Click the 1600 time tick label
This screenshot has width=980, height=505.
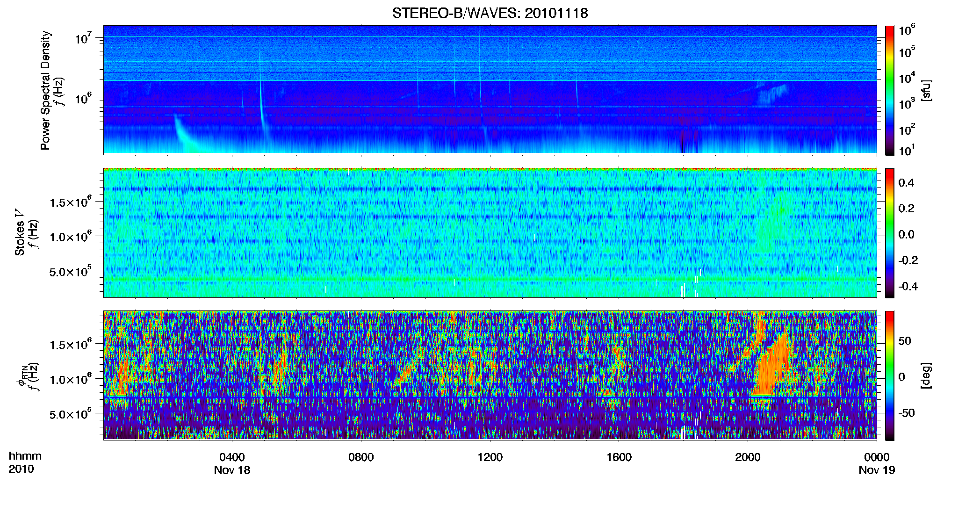point(619,457)
